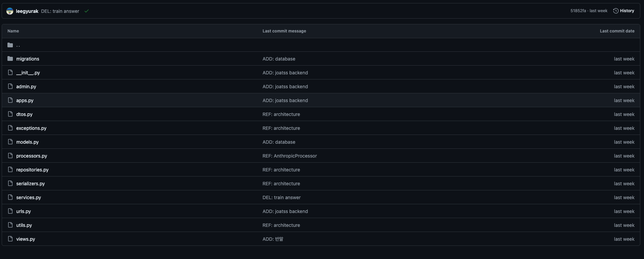Click the green commit status checkmark

pos(87,11)
